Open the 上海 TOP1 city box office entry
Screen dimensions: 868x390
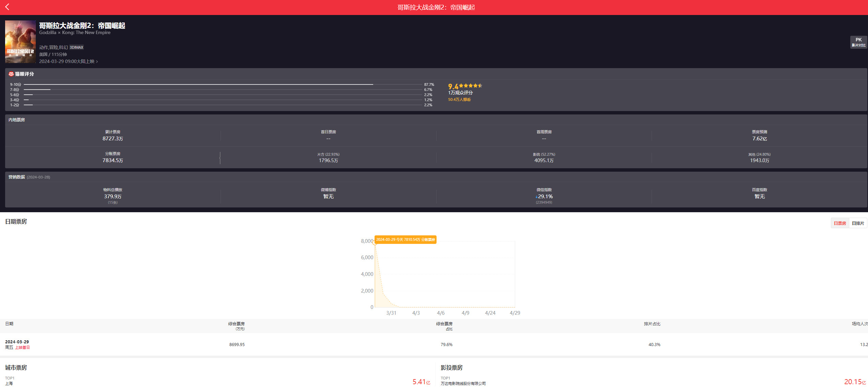click(9, 384)
